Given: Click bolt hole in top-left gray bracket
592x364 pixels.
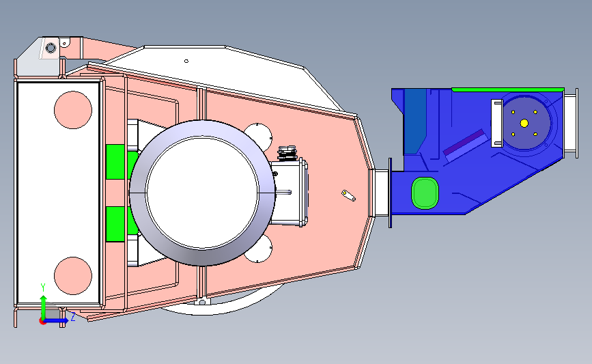Looking at the screenshot, I should click(x=51, y=48).
